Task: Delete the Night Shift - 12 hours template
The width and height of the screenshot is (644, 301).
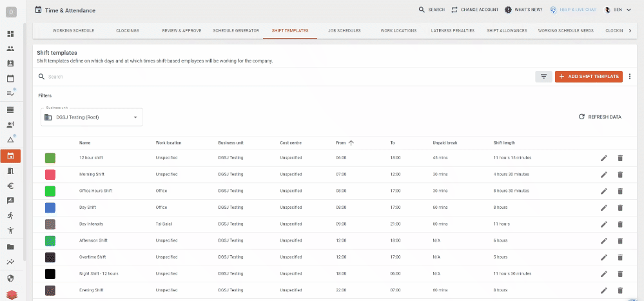Action: 620,274
